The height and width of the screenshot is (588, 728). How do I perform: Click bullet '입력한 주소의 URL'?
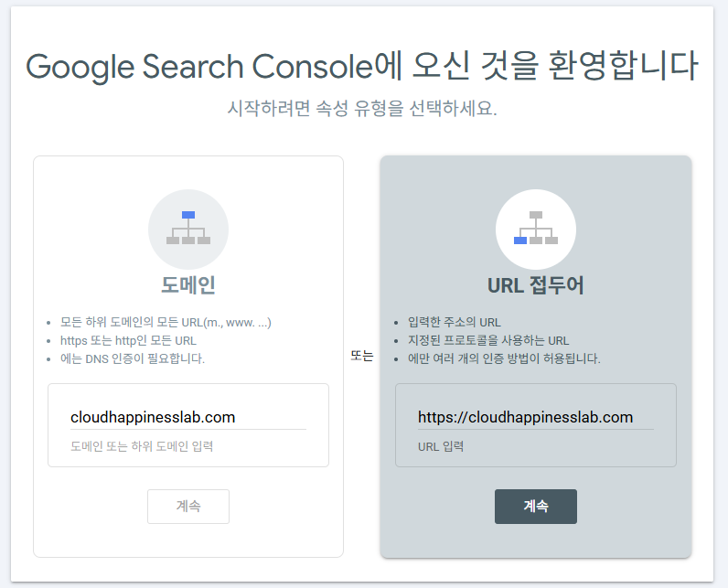coord(454,323)
